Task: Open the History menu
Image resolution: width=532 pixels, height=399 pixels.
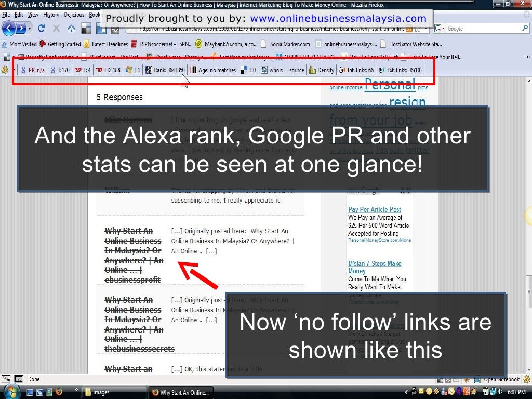Action: pos(51,15)
